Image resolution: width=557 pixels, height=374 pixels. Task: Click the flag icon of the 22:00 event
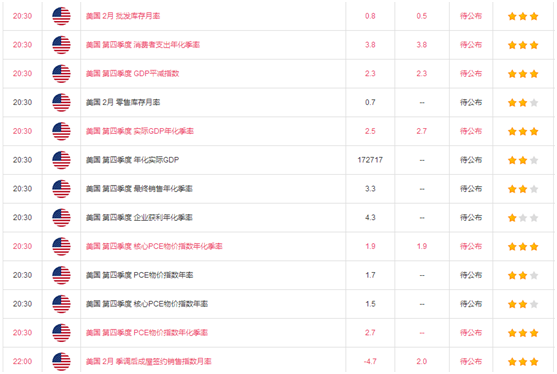(61, 361)
